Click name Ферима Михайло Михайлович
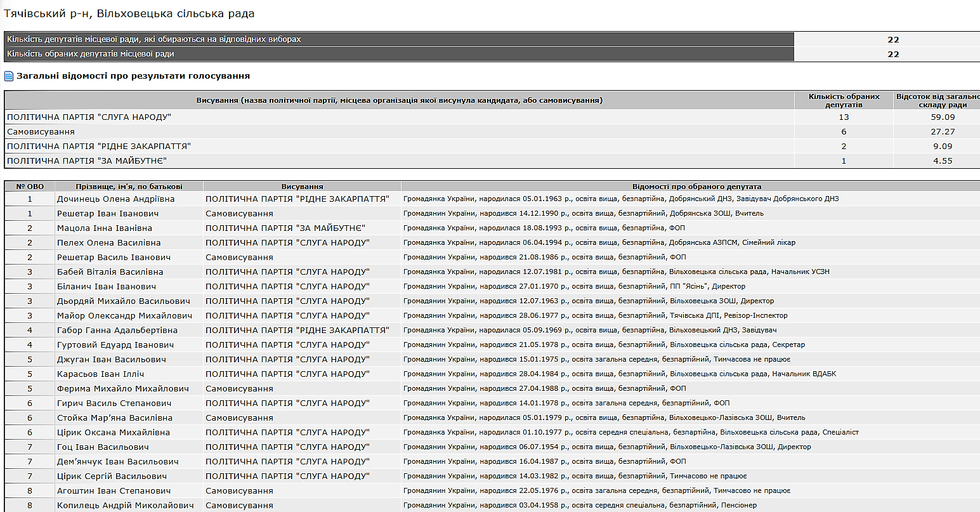 (122, 388)
